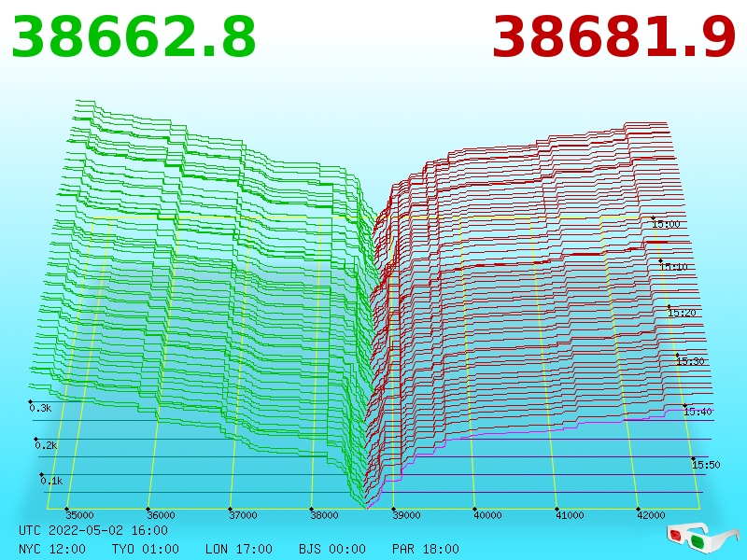Viewport: 747px width, 560px height.
Task: Click the 41000 price axis label
Action: point(570,515)
